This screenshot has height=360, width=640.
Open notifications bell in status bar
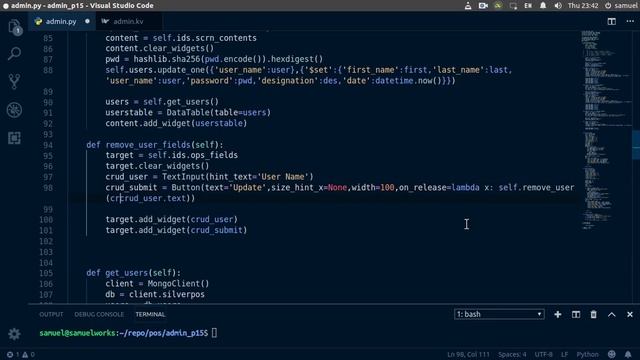pos(628,354)
